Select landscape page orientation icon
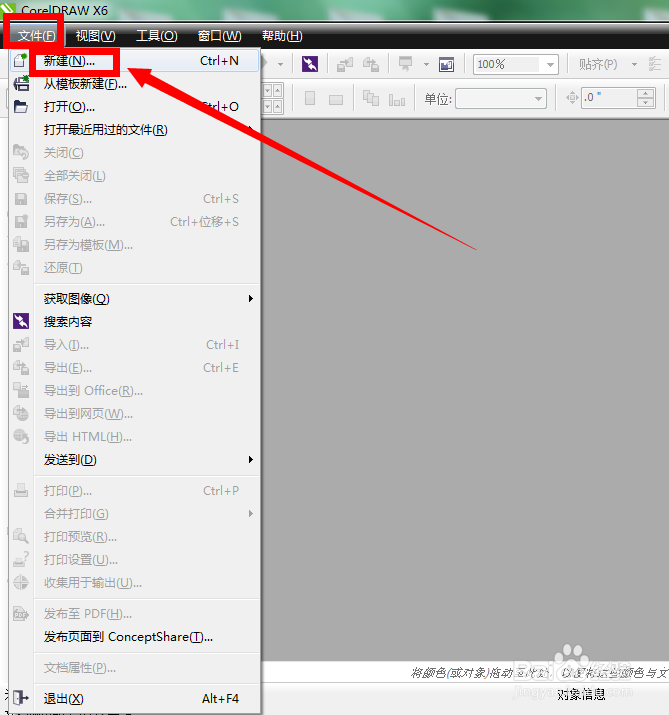669x715 pixels. click(336, 99)
